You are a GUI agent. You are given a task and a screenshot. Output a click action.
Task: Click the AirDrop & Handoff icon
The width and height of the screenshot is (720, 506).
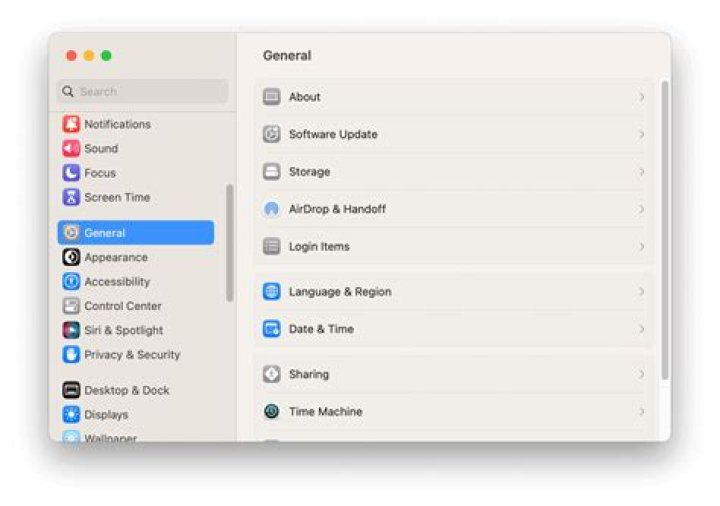click(271, 209)
